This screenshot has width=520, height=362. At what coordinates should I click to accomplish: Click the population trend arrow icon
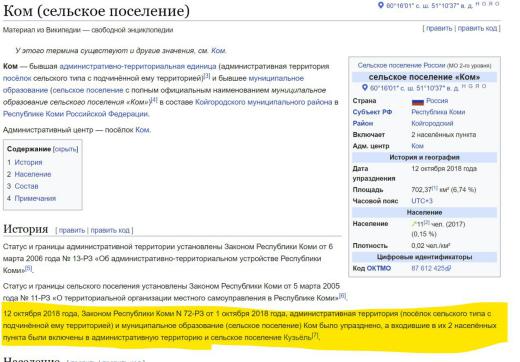click(x=414, y=224)
